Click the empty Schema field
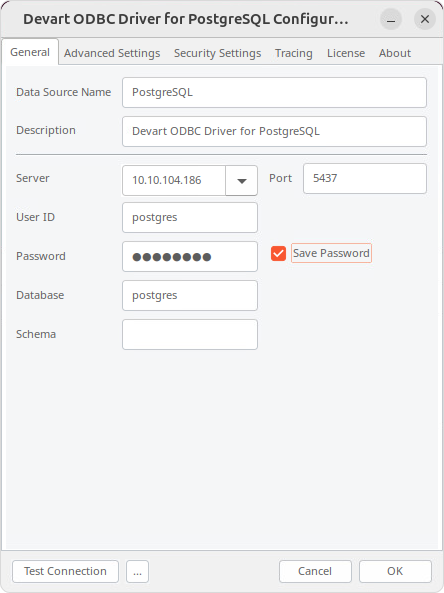 (x=190, y=334)
